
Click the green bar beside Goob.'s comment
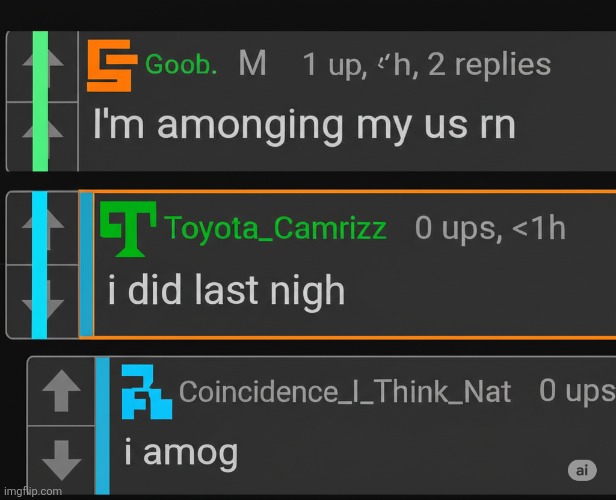coord(40,100)
